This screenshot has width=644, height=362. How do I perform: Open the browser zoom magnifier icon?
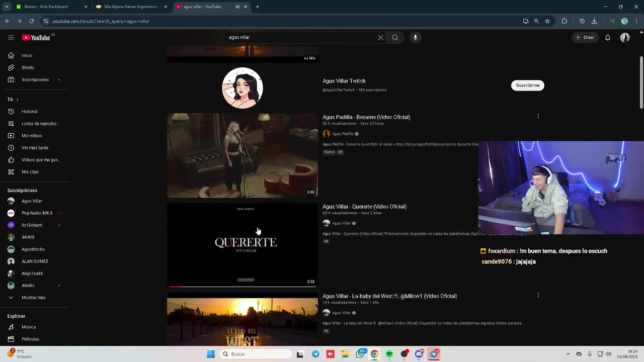point(536,21)
